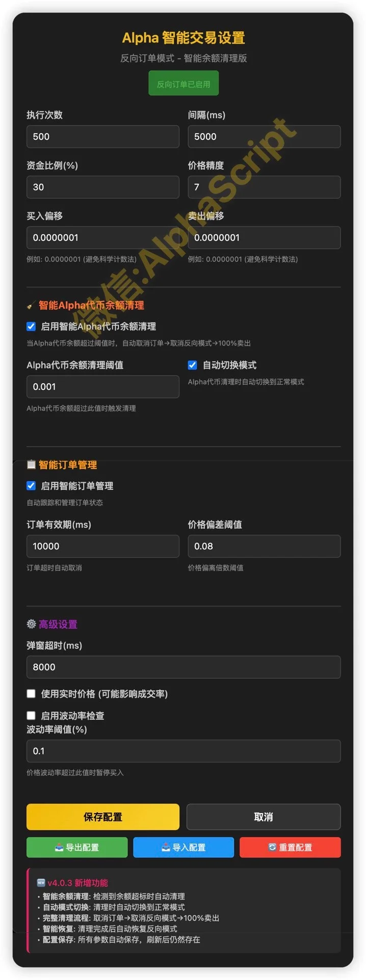This screenshot has width=366, height=980.
Task: Click the NEW badge icon beside v4.0.3
Action: 41,883
